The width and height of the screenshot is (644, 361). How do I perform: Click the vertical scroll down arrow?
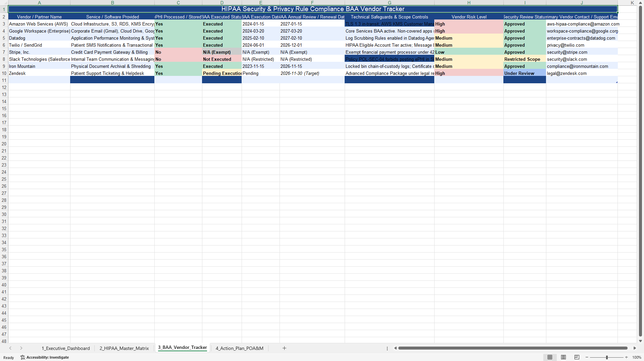tap(640, 341)
